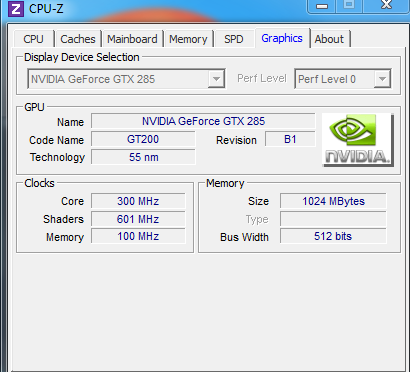Image resolution: width=410 pixels, height=372 pixels.
Task: Click the NVIDIA logo image
Action: [x=358, y=139]
